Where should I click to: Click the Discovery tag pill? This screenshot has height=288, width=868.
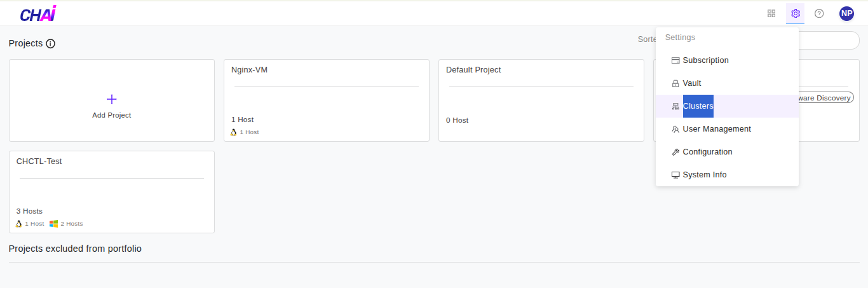[825, 98]
